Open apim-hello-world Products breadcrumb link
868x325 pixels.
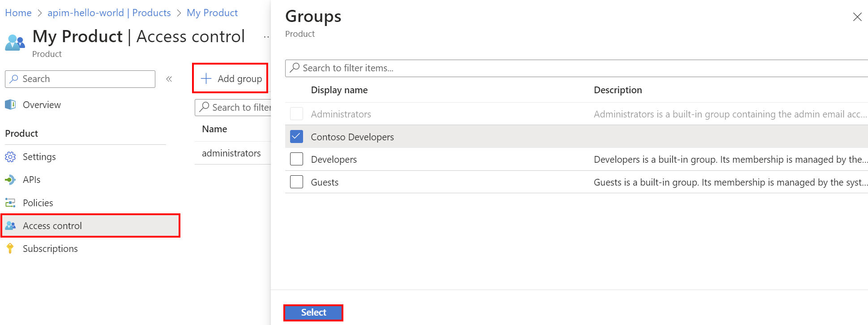(109, 13)
